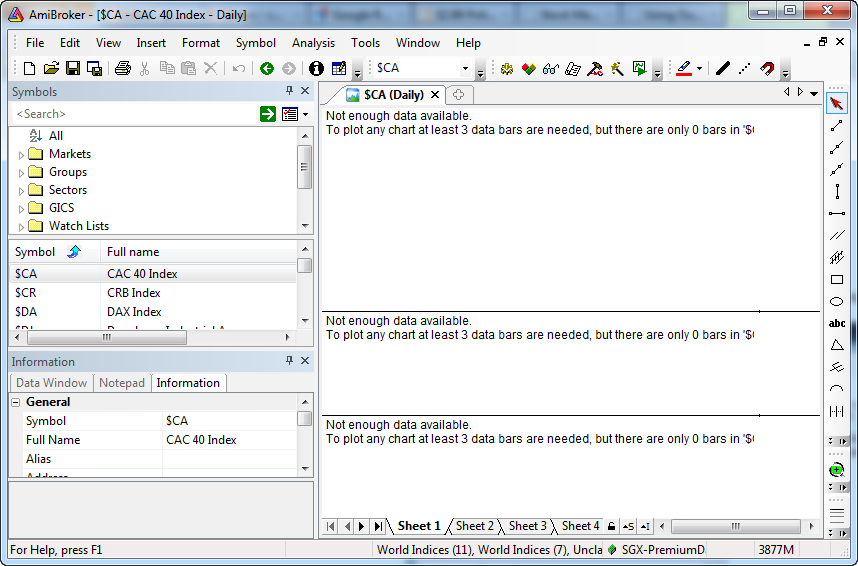Click the green go arrow beside Search
Viewport: 858px width, 566px height.
click(x=268, y=114)
